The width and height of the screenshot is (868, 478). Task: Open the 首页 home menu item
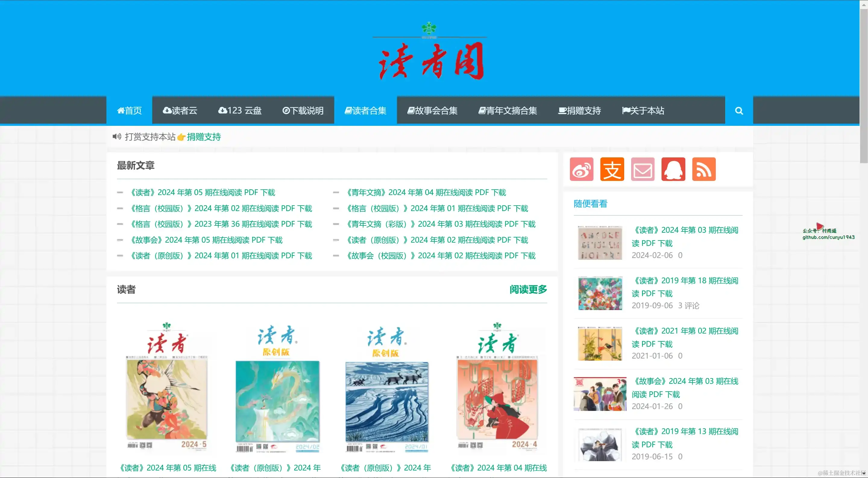(x=129, y=111)
